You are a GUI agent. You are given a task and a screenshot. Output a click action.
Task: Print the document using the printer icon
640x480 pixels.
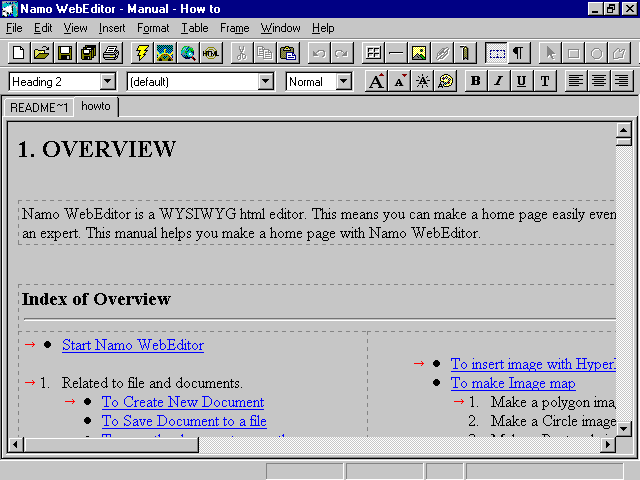pos(110,53)
